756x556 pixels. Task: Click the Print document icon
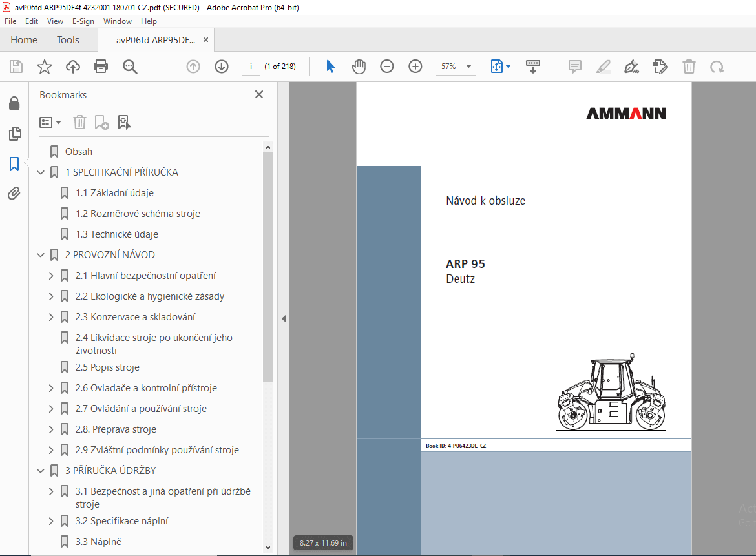tap(101, 66)
